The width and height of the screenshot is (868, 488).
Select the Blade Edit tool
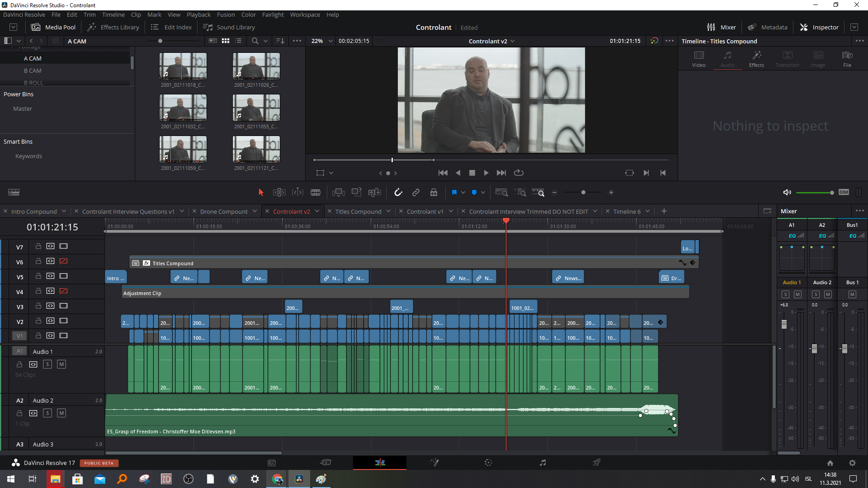316,192
